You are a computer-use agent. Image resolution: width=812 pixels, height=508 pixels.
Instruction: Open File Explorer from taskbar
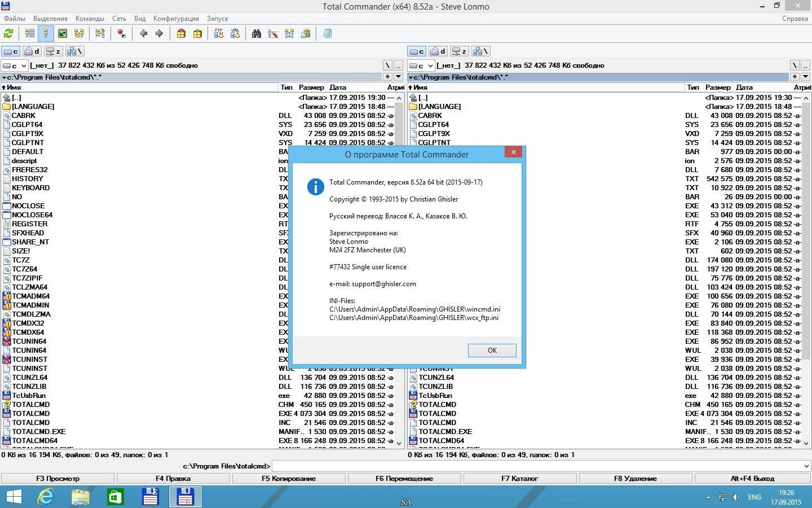click(x=81, y=497)
